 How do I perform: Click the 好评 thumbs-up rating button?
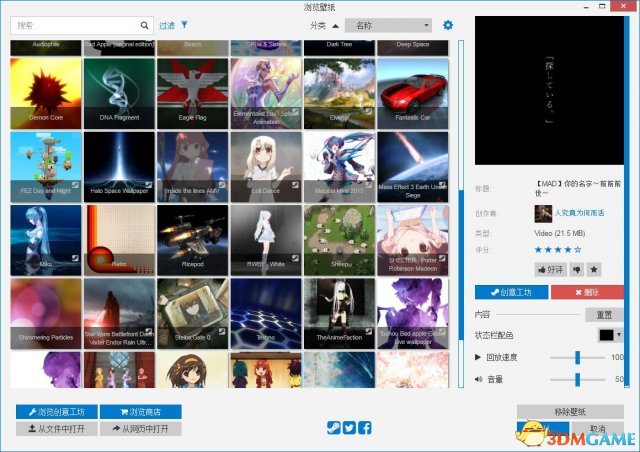(x=551, y=269)
